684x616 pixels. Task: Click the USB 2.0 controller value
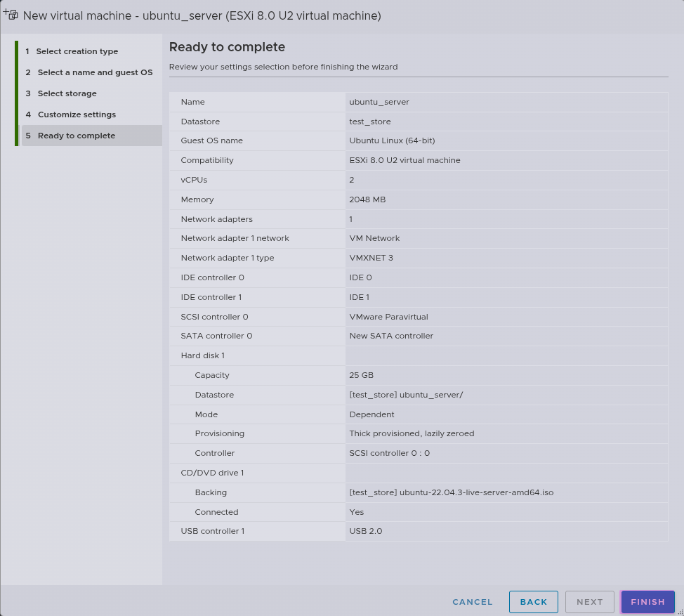tap(366, 531)
